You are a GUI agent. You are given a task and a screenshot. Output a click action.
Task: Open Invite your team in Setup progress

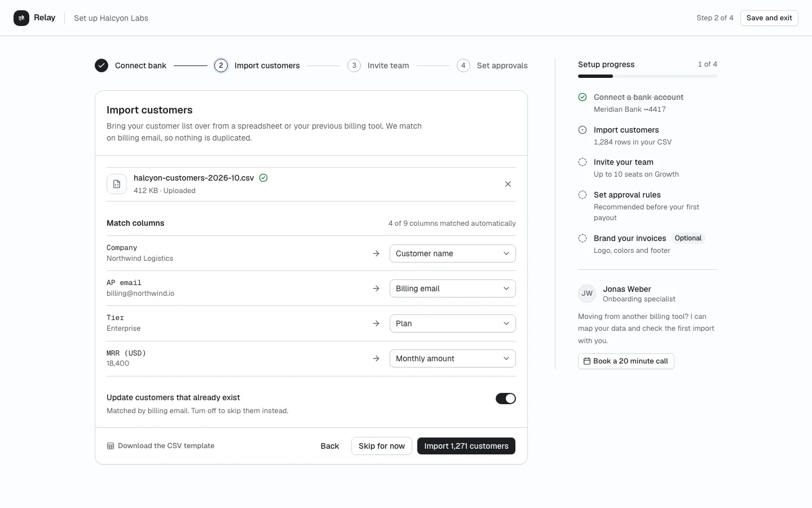tap(624, 162)
